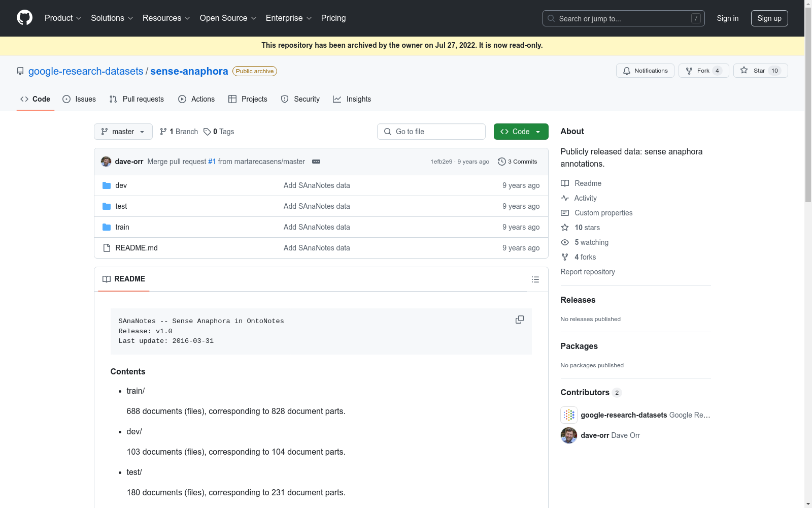The height and width of the screenshot is (508, 812).
Task: Click Dave Orr's contributor avatar
Action: coord(569,435)
